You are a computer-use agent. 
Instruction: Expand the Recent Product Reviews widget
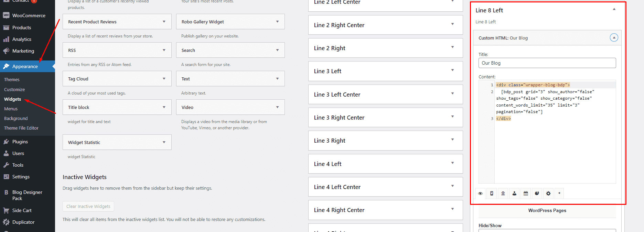coord(117,22)
